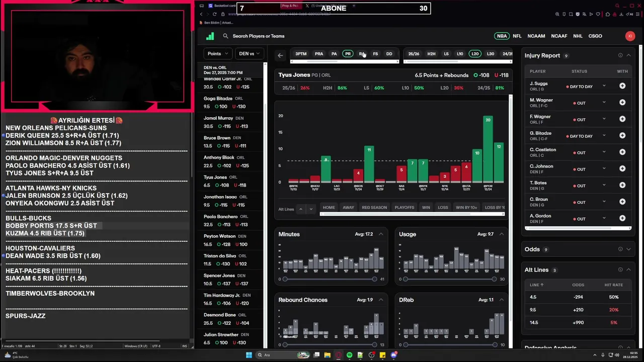This screenshot has height=362, width=644.
Task: Click the plus icon on T. Bates row
Action: point(622,186)
